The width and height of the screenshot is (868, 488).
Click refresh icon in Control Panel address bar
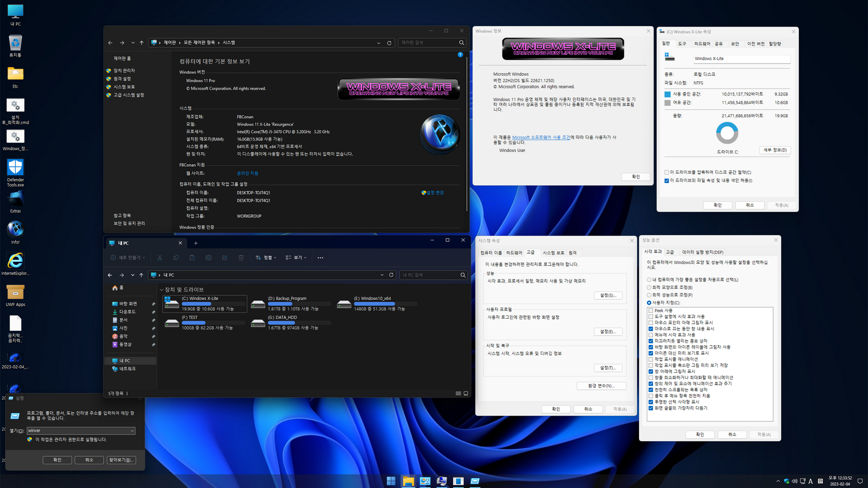tap(389, 43)
